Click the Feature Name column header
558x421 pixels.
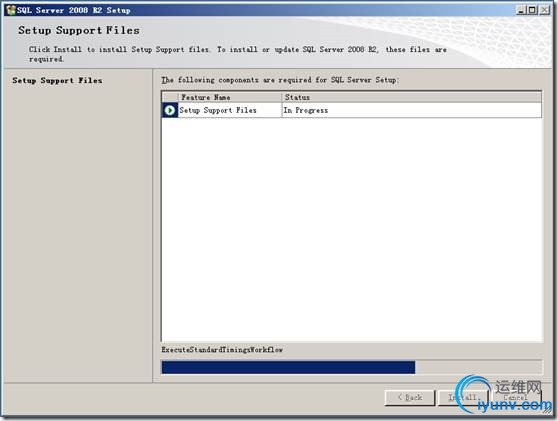point(230,97)
